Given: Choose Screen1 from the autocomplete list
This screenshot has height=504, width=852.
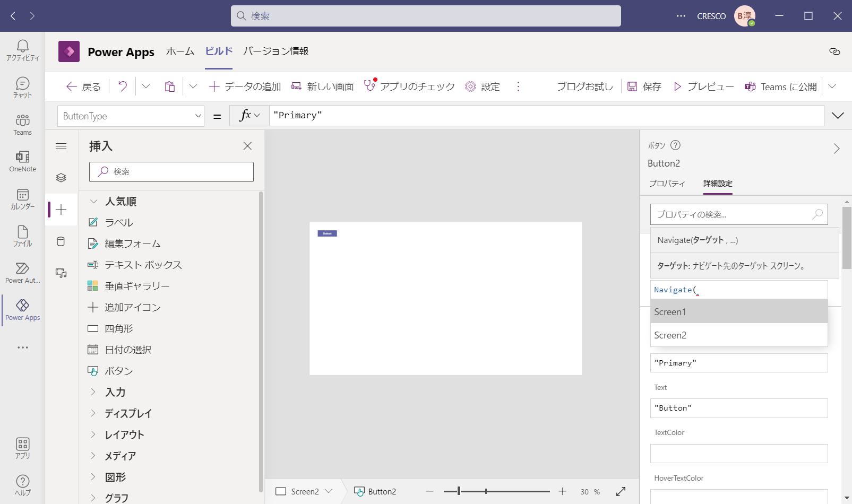Looking at the screenshot, I should coord(739,311).
